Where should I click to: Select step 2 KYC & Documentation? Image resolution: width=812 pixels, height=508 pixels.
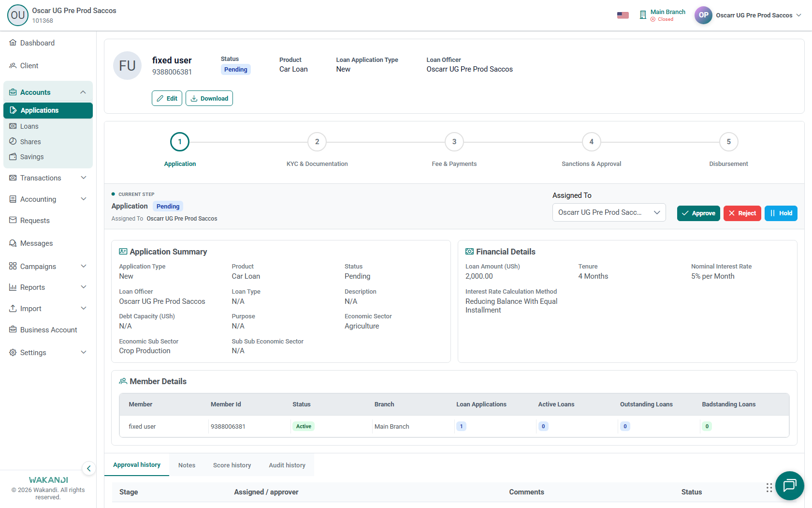tap(317, 142)
